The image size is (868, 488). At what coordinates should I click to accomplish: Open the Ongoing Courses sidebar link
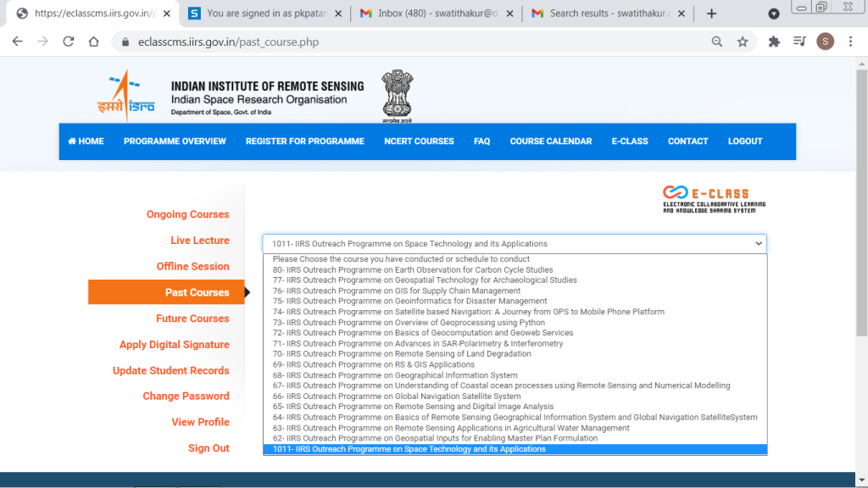187,214
